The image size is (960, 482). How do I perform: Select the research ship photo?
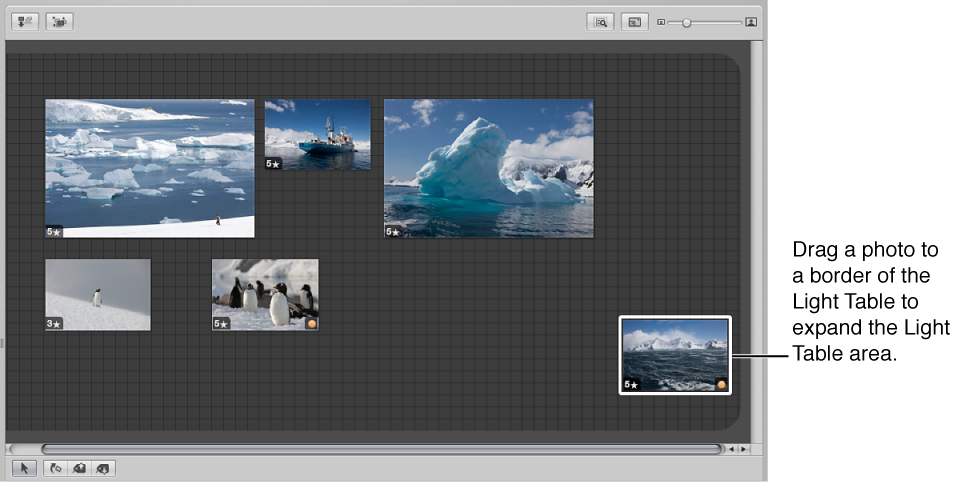[317, 133]
